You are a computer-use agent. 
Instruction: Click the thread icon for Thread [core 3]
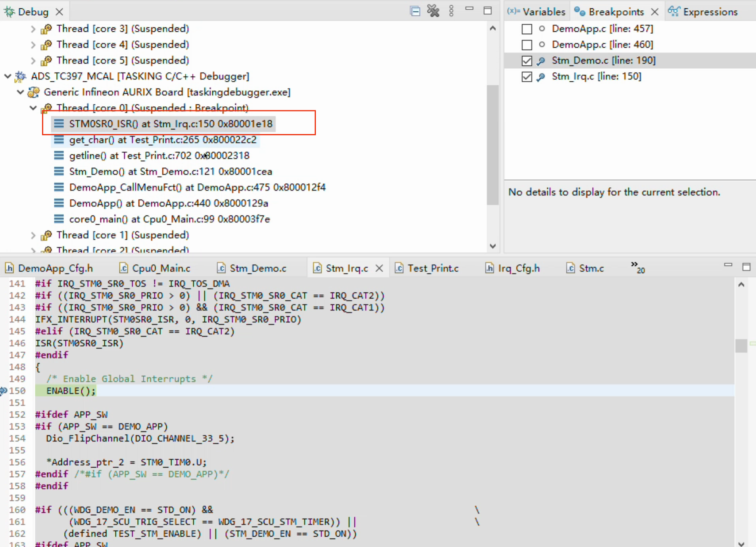46,29
